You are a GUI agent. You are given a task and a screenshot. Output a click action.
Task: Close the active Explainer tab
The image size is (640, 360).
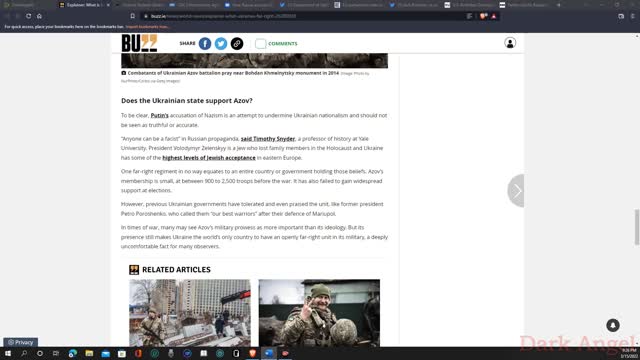108,5
